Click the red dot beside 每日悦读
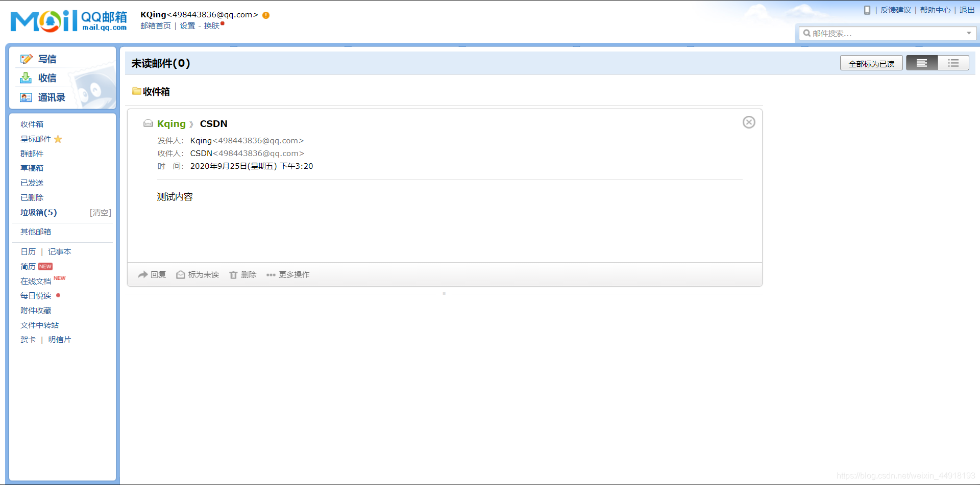This screenshot has width=980, height=485. (x=58, y=295)
